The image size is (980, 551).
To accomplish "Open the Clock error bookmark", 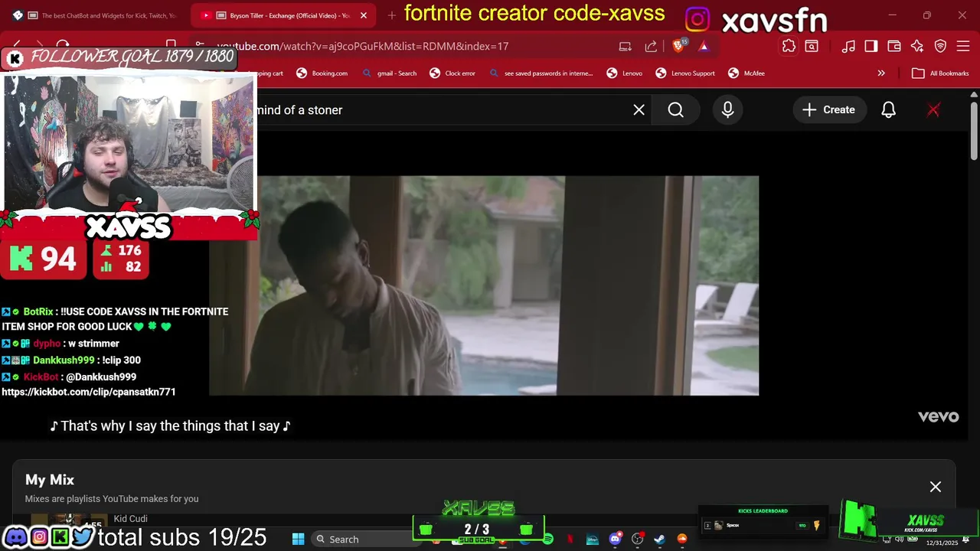I will (x=452, y=73).
